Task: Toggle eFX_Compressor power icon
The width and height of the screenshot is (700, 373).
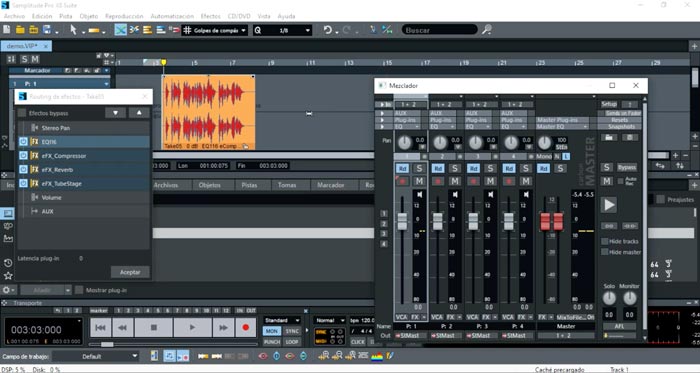Action: coord(23,156)
